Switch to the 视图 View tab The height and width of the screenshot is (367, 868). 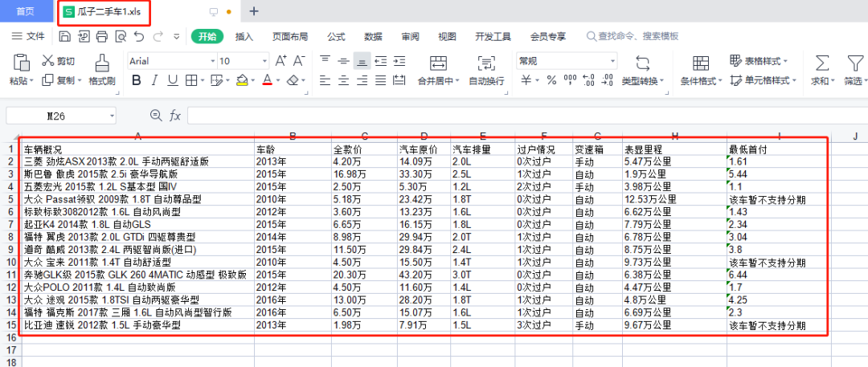[x=448, y=36]
